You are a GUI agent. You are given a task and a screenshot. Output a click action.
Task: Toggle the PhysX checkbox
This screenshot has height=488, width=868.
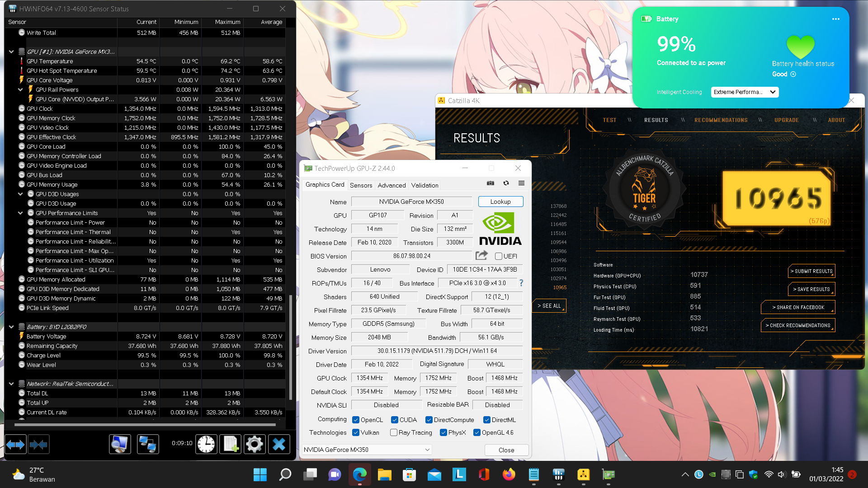coord(443,432)
